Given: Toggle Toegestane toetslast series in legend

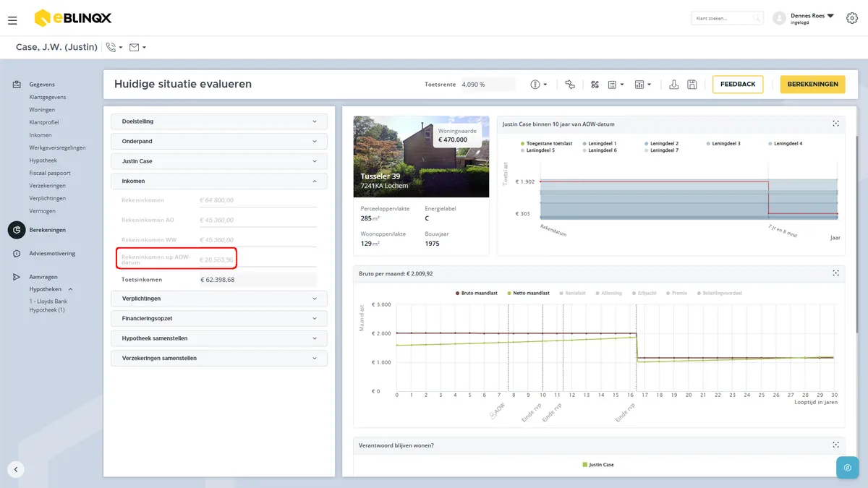Looking at the screenshot, I should click(x=546, y=144).
